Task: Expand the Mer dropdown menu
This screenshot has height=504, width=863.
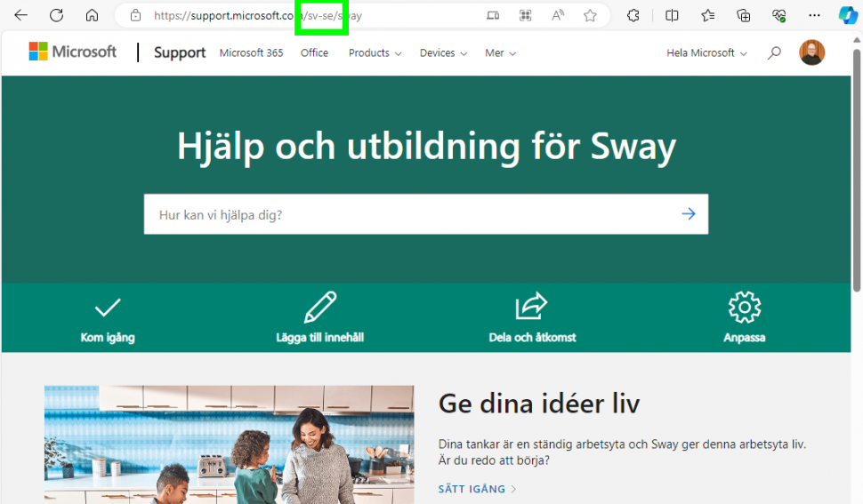Action: [500, 53]
